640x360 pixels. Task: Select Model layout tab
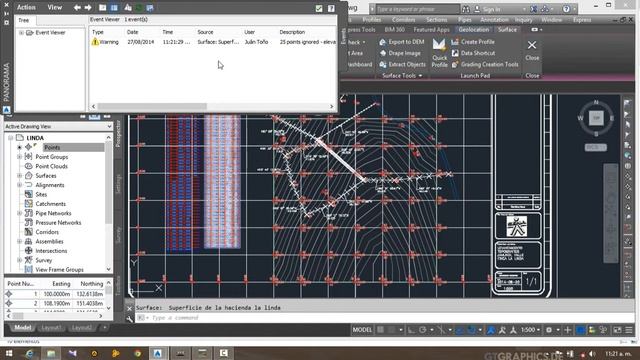[22, 328]
